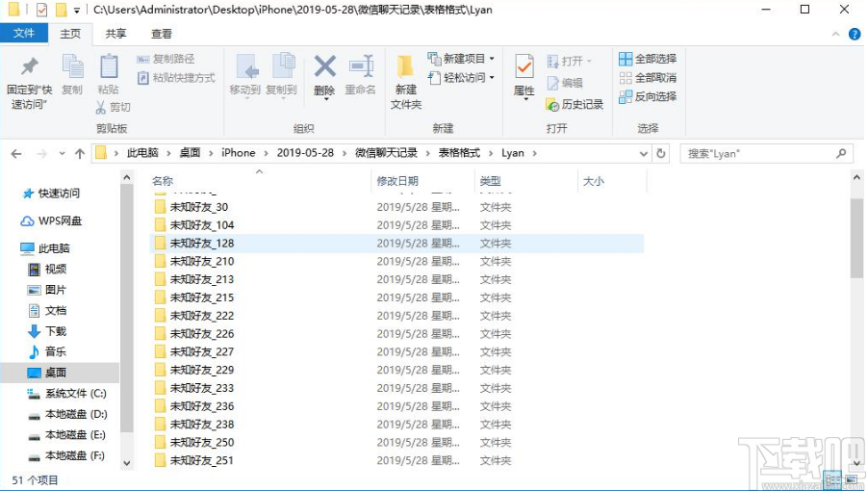Select System drive (C:) in sidebar

(67, 394)
